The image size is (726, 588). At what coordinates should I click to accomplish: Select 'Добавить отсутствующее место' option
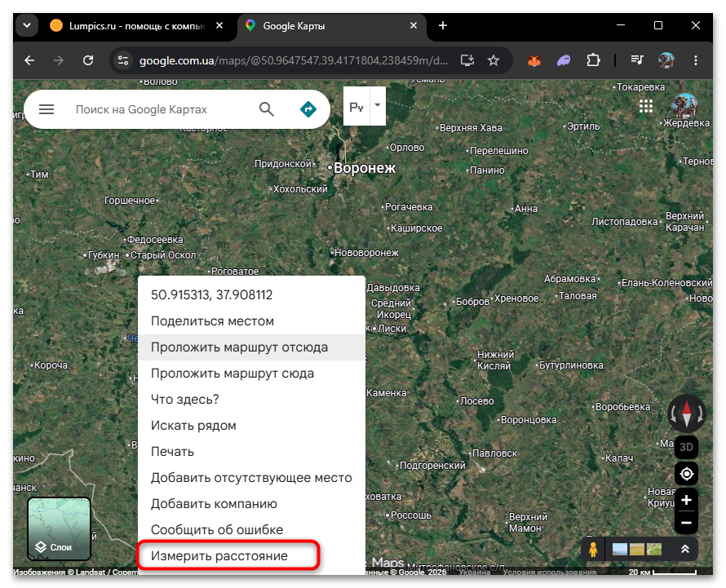click(x=251, y=477)
